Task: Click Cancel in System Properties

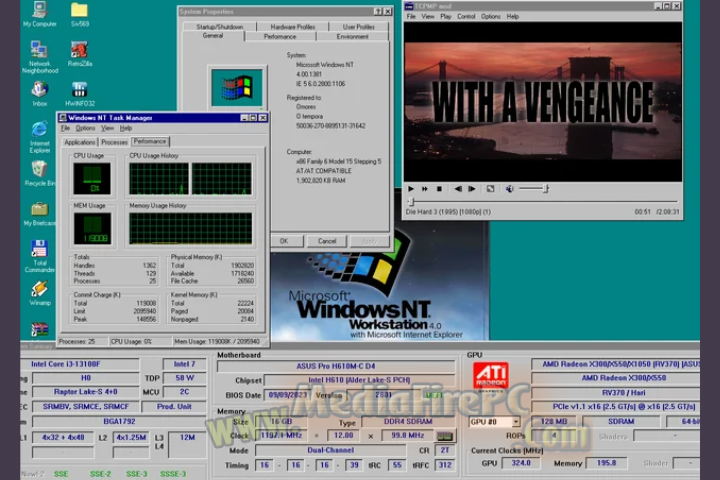Action: click(x=327, y=241)
